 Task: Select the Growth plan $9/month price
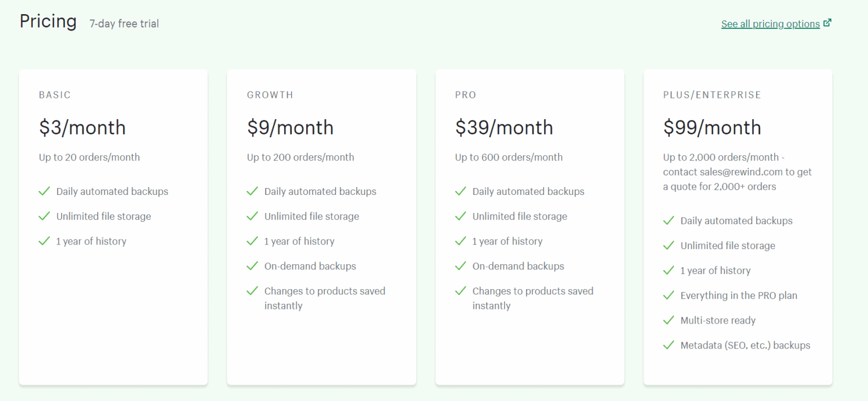[x=290, y=128]
